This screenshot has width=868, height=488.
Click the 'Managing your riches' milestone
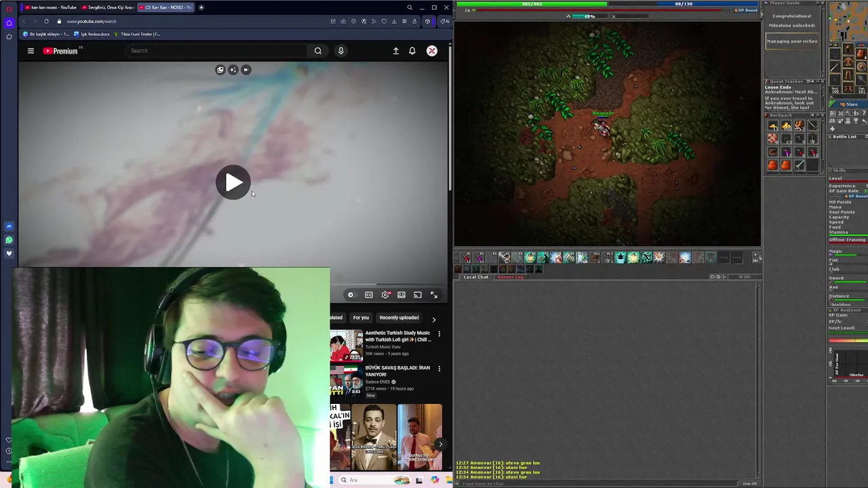(x=792, y=41)
